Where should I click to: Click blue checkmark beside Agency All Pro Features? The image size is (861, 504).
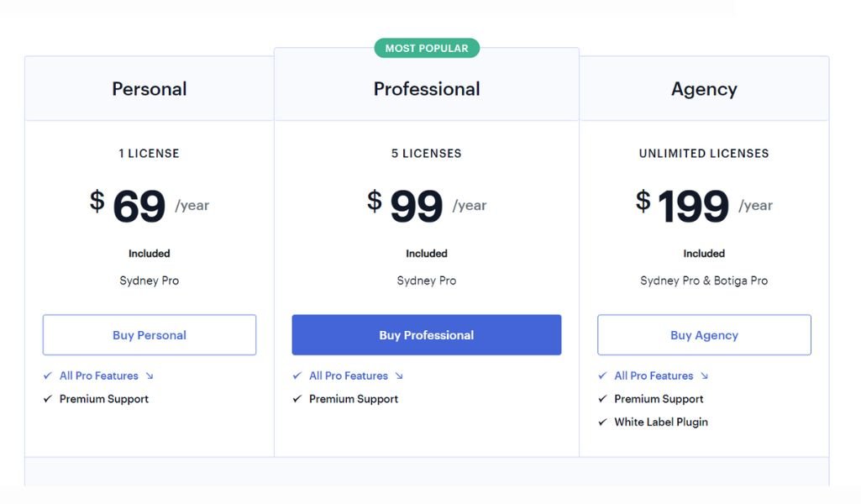603,376
